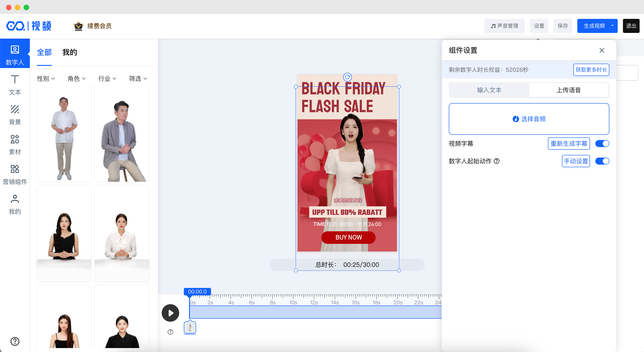644x352 pixels.
Task: Open the 数字人 sidebar panel
Action: 15,54
